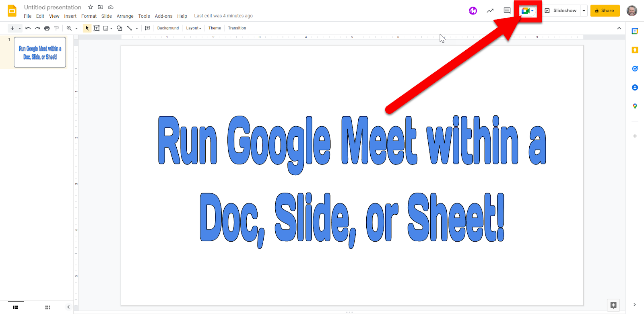
Task: Open the Add-ons menu
Action: click(x=163, y=16)
